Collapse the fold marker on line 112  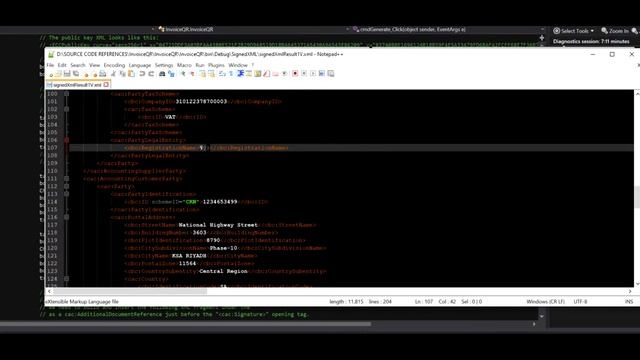point(67,187)
